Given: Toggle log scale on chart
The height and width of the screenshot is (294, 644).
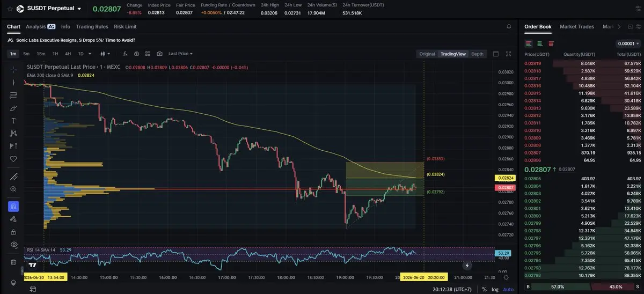Looking at the screenshot, I should pyautogui.click(x=495, y=289).
